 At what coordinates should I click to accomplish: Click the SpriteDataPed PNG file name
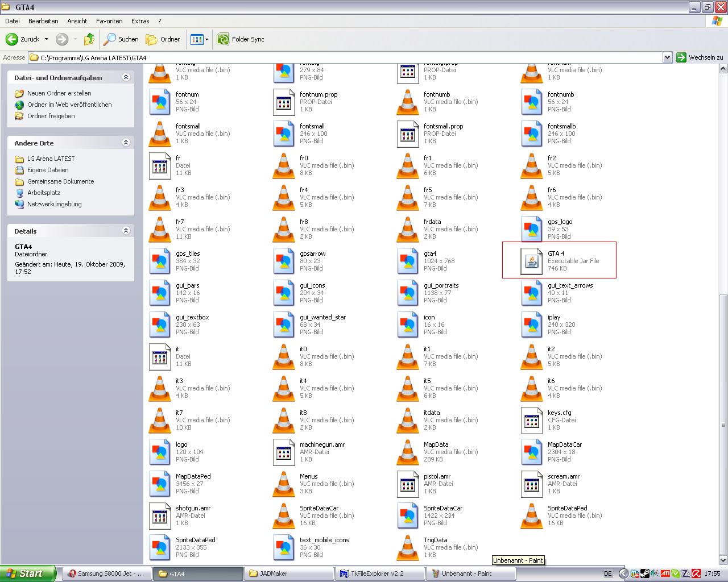click(195, 540)
